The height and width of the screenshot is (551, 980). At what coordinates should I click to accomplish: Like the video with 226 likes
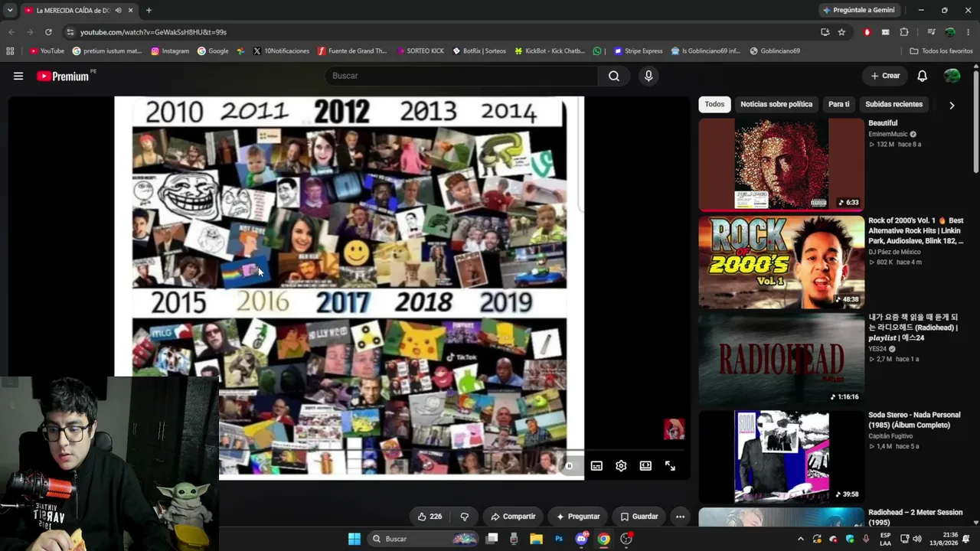tap(430, 517)
